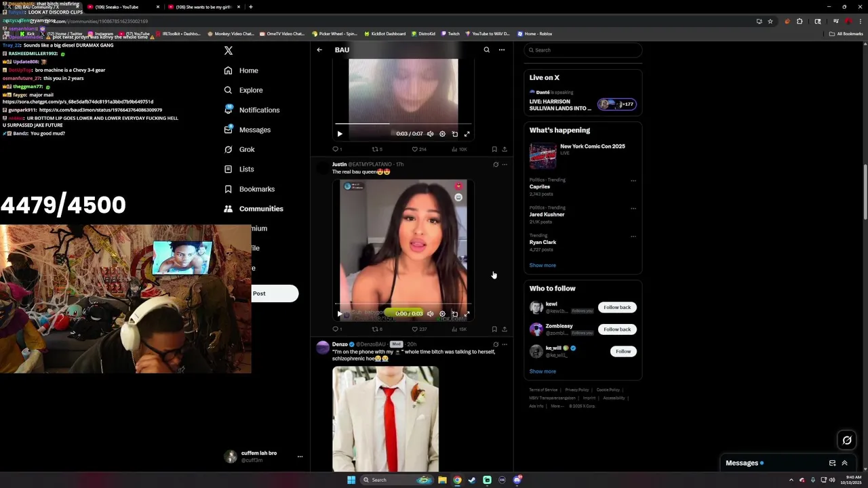This screenshot has height=488, width=868.
Task: View analytics of Justin's post, 15K
Action: pyautogui.click(x=459, y=329)
